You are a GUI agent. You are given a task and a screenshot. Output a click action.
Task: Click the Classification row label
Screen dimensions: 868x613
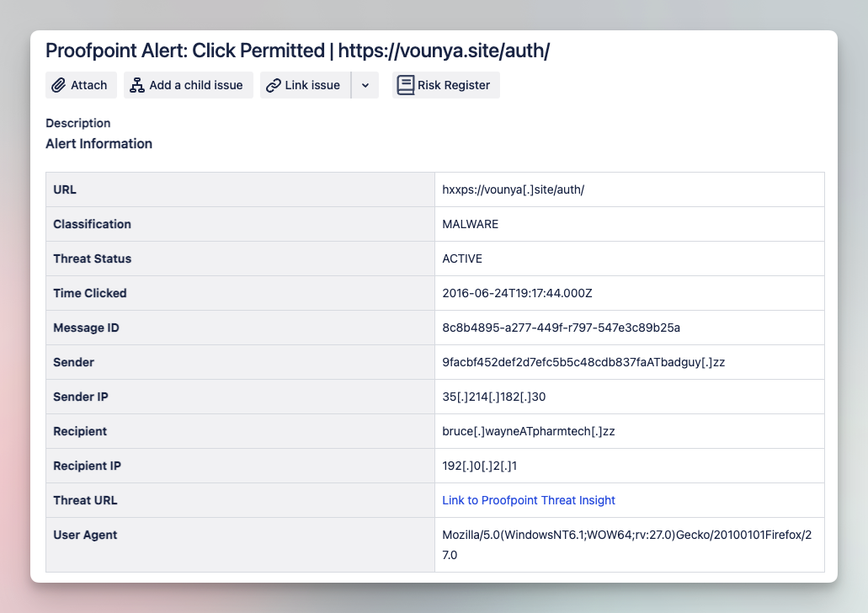click(x=92, y=224)
